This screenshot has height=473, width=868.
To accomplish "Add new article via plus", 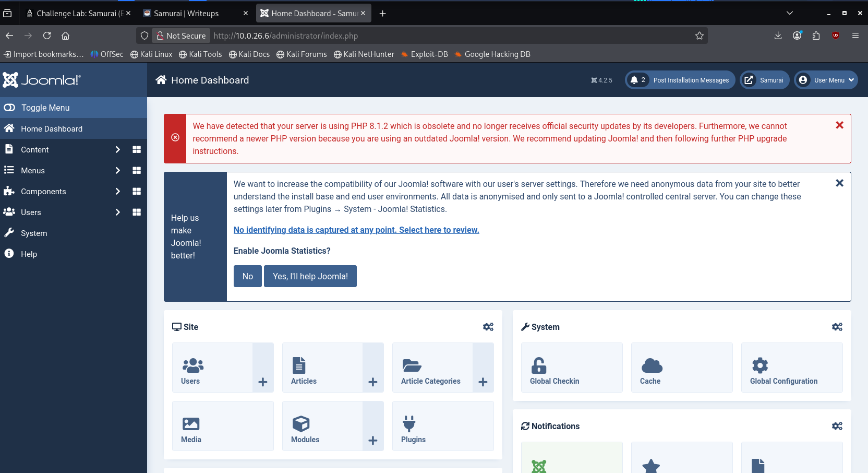I will [x=373, y=368].
